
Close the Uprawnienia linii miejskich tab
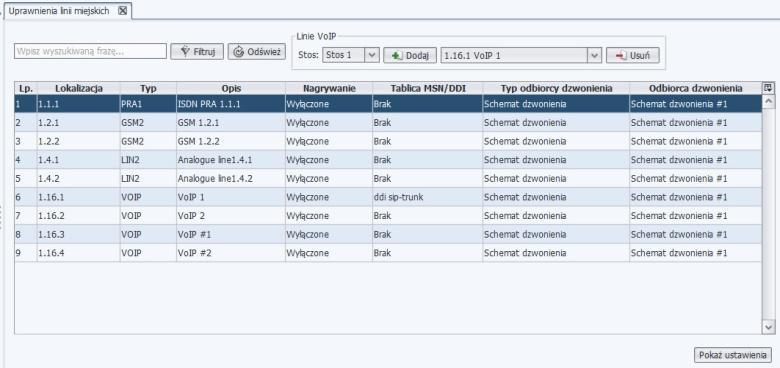[x=122, y=11]
